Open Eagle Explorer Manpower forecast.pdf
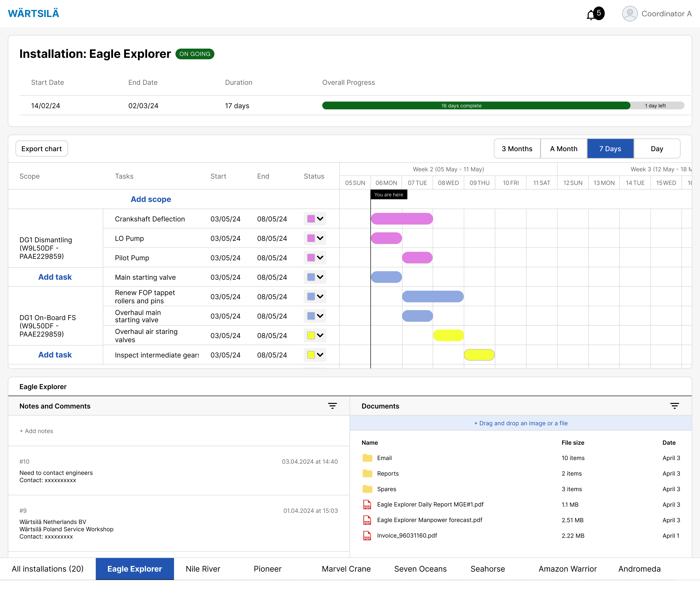This screenshot has height=592, width=700. pos(429,520)
